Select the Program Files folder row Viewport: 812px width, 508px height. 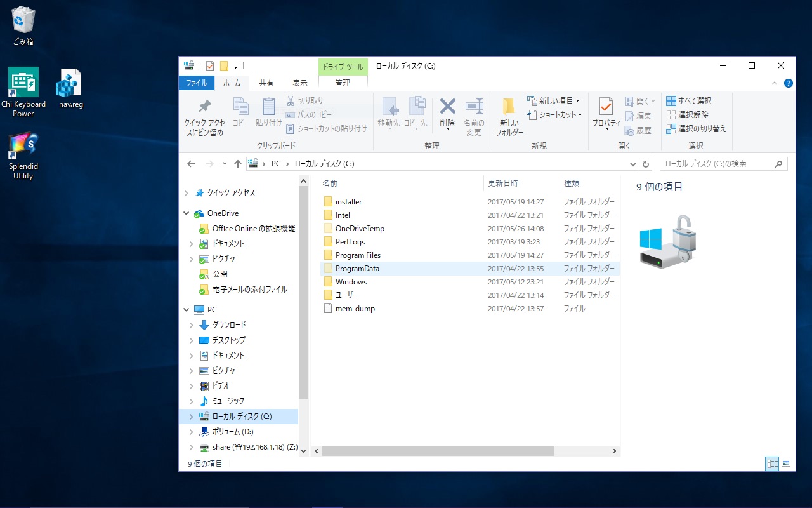pos(469,255)
